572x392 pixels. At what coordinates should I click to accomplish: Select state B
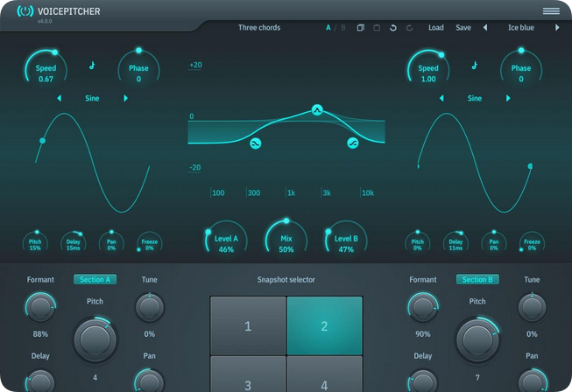click(x=342, y=28)
